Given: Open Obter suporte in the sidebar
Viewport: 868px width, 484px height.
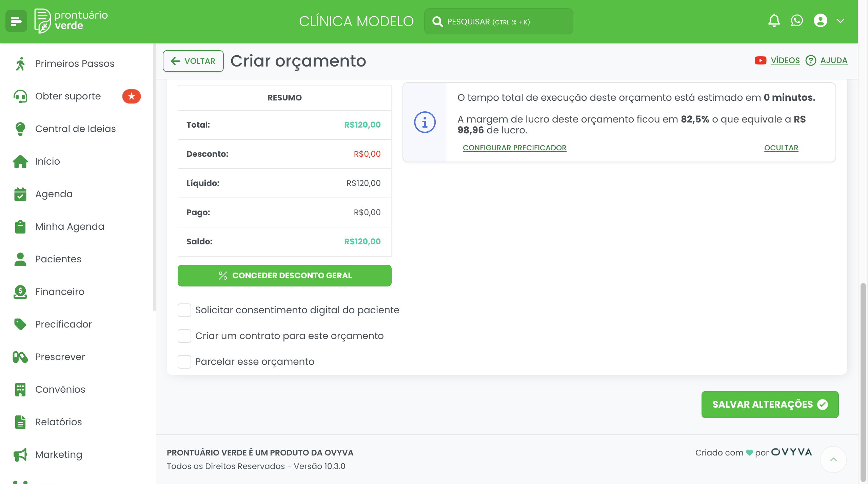Looking at the screenshot, I should [x=68, y=96].
